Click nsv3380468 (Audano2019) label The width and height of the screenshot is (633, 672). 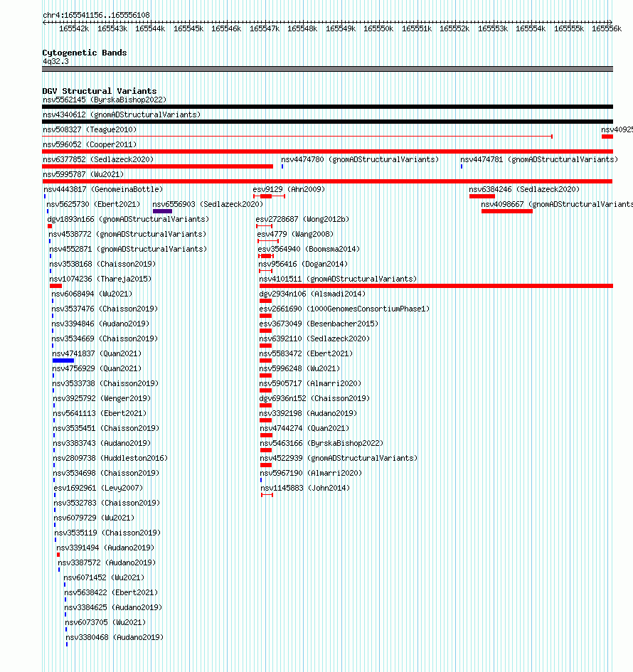click(115, 638)
